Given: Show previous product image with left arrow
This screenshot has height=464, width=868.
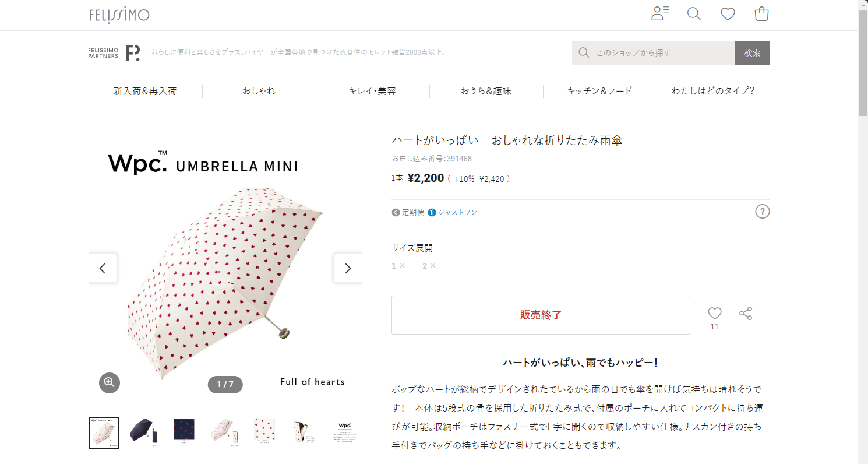Looking at the screenshot, I should [103, 268].
